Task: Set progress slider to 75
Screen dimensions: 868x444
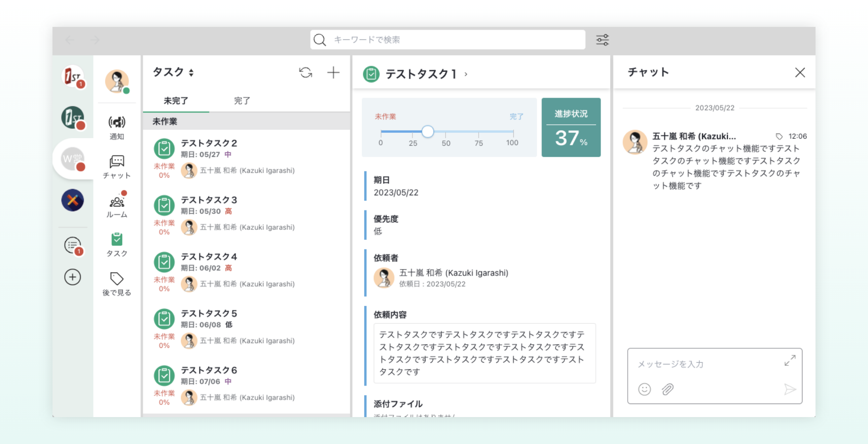Action: pos(479,132)
